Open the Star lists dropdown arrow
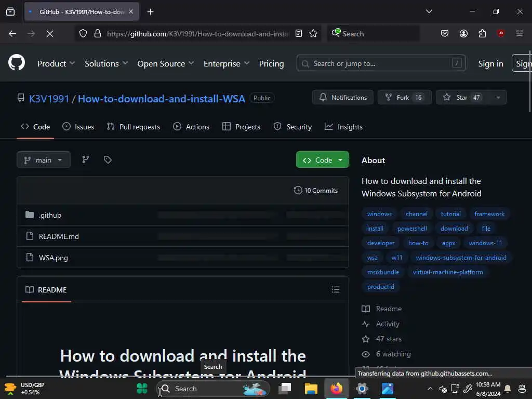Screen dimensions: 532x399 pyautogui.click(x=498, y=97)
